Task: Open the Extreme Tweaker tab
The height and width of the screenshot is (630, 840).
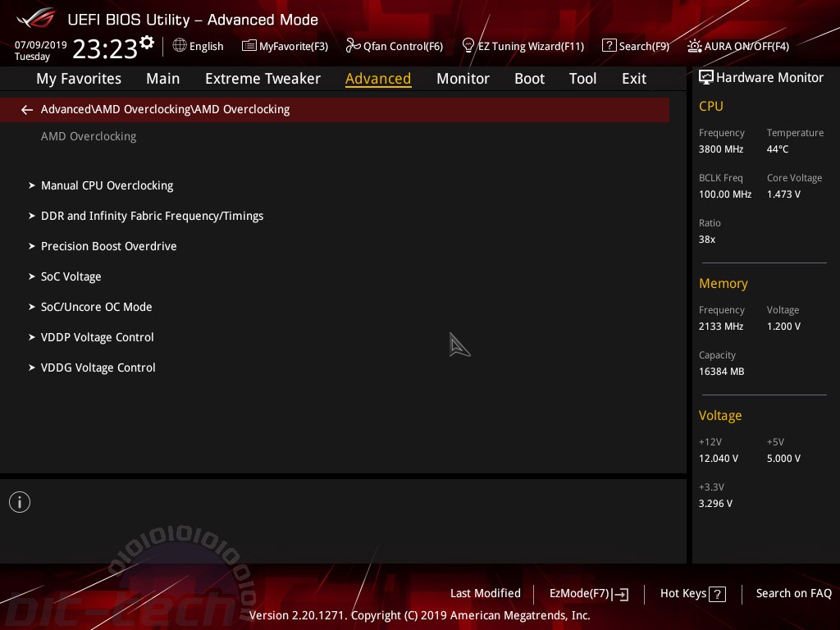Action: pos(262,79)
